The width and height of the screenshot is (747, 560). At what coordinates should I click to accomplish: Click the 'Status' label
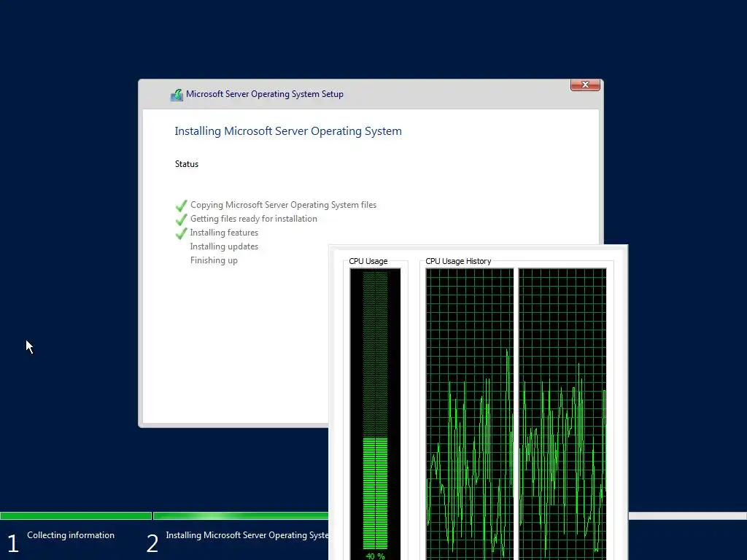187,164
